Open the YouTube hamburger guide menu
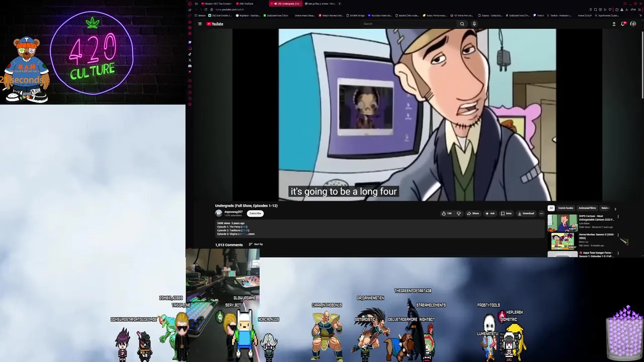This screenshot has height=362, width=644. [x=200, y=24]
